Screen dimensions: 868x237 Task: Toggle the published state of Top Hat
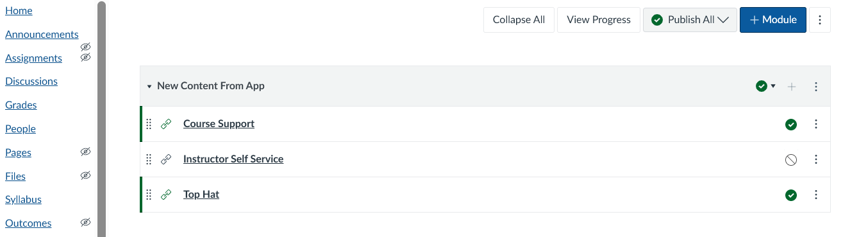pyautogui.click(x=791, y=195)
